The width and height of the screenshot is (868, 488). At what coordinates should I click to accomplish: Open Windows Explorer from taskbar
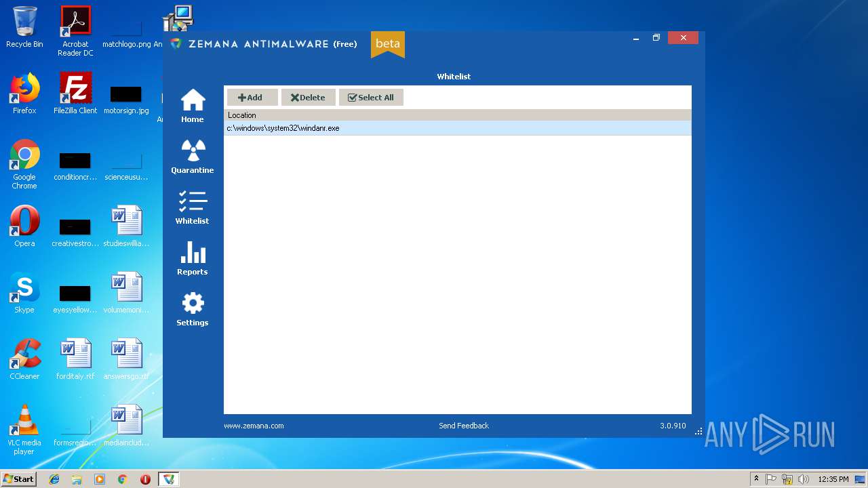tap(77, 479)
